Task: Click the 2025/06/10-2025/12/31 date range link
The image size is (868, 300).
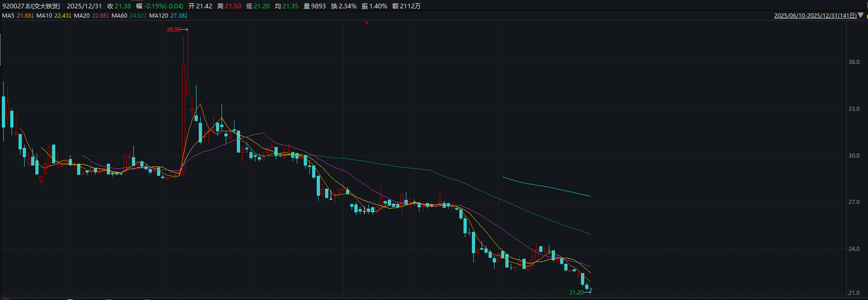Action: click(815, 16)
